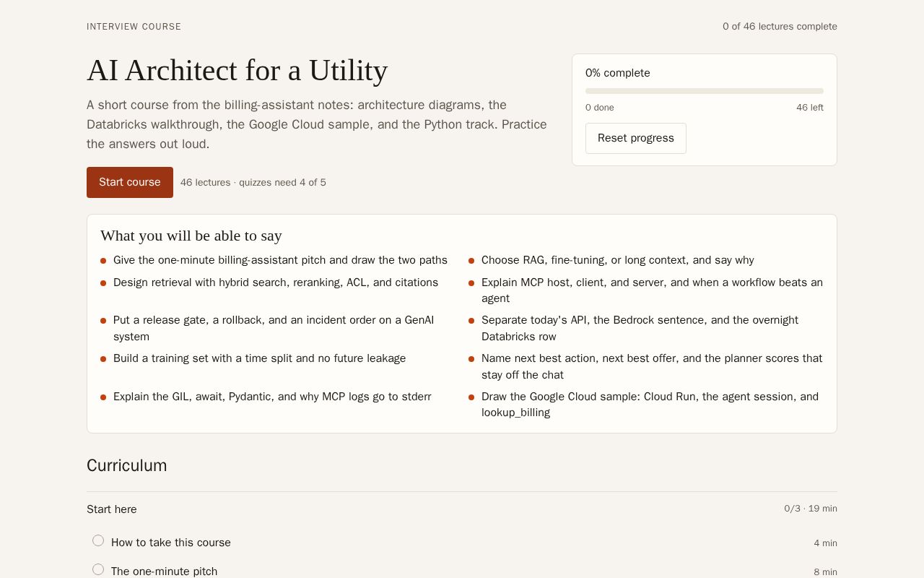
Task: Click the course completion progress bar
Action: (x=705, y=91)
